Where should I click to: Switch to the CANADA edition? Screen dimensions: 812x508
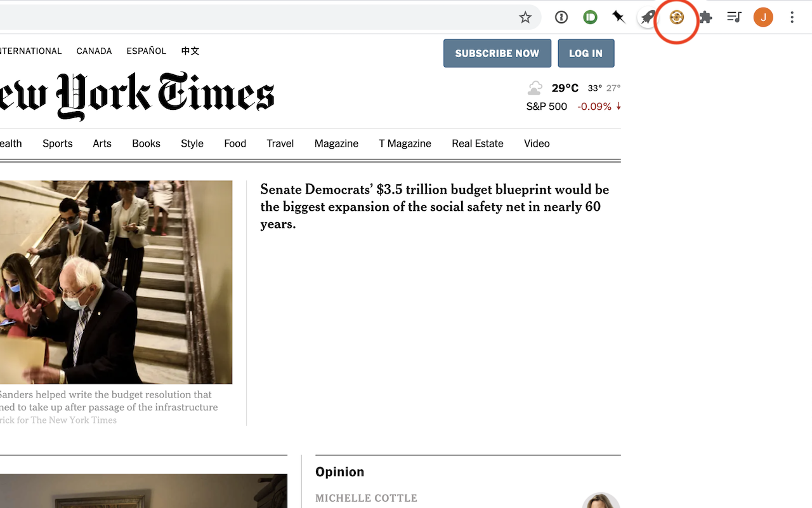94,51
